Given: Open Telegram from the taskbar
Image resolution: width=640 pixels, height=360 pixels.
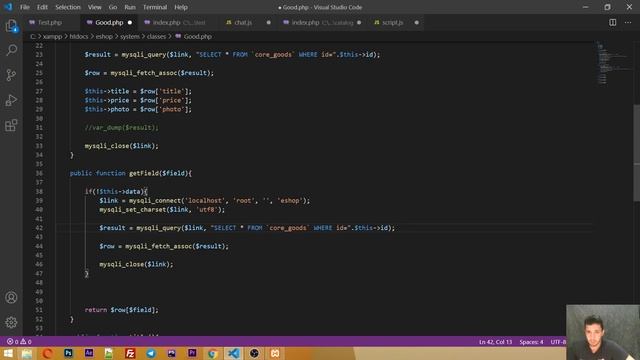Looking at the screenshot, I should [151, 353].
